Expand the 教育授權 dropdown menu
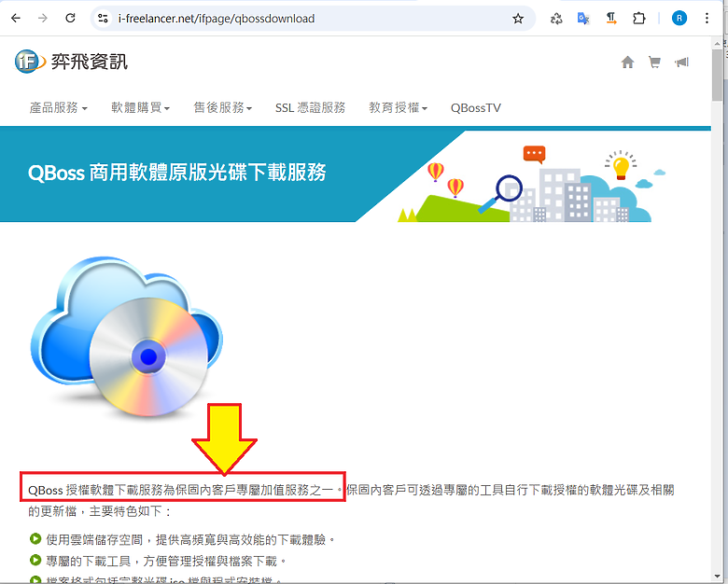 click(x=398, y=107)
